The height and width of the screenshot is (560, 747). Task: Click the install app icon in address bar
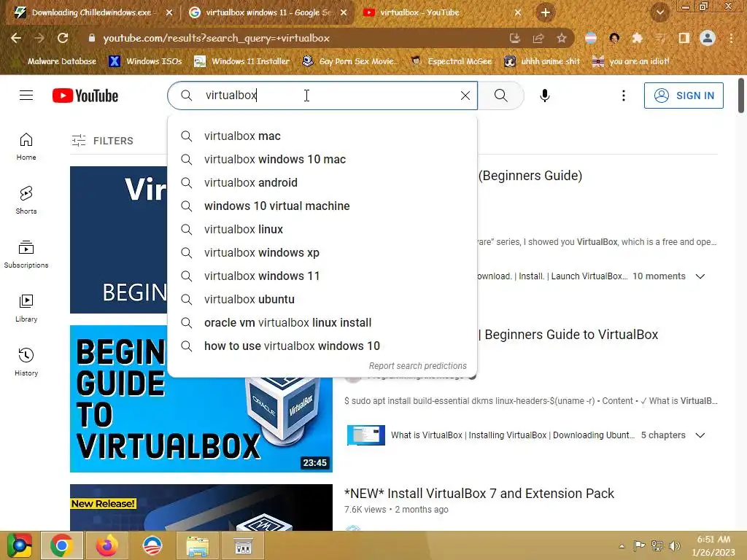coord(514,38)
